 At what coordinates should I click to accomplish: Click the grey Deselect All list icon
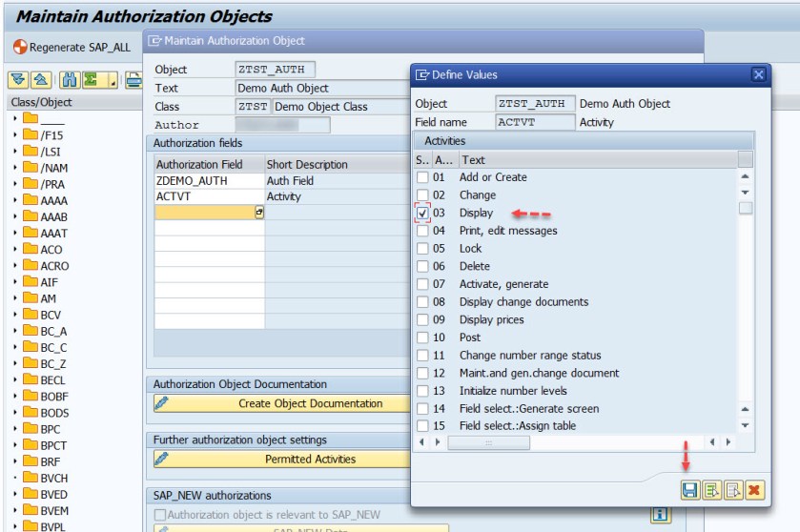click(x=733, y=491)
